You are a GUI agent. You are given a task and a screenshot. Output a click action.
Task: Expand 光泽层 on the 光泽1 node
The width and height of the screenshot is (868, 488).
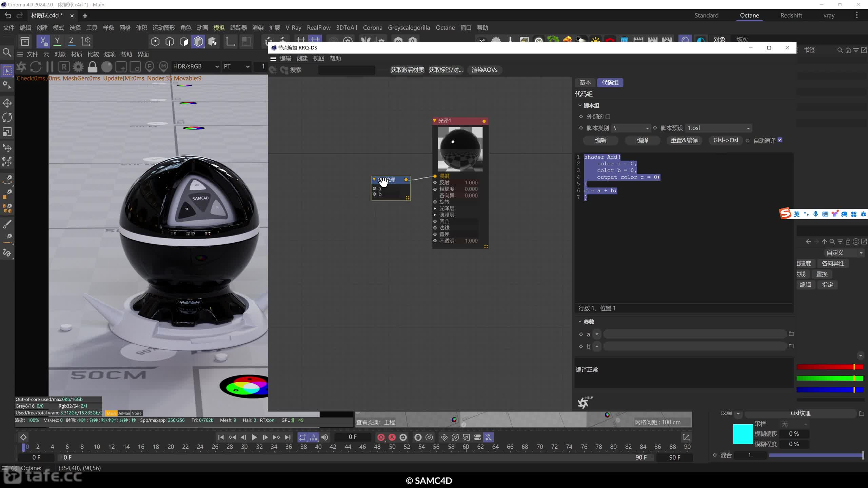[435, 208]
